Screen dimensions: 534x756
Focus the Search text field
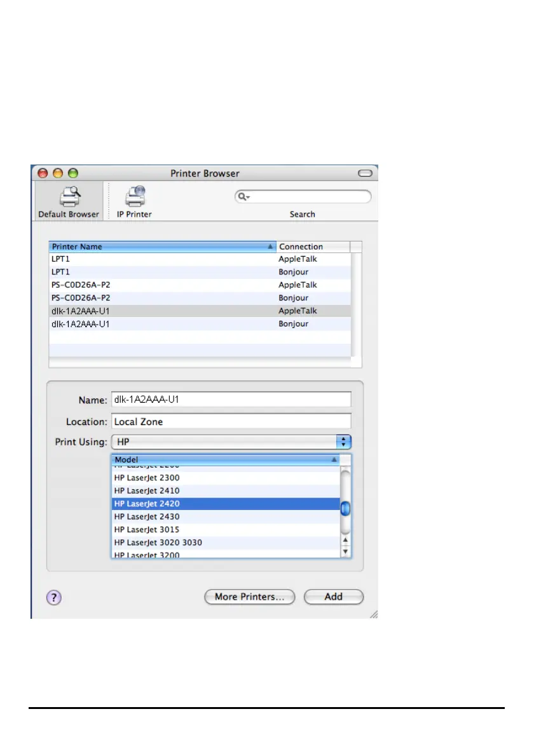(x=303, y=197)
